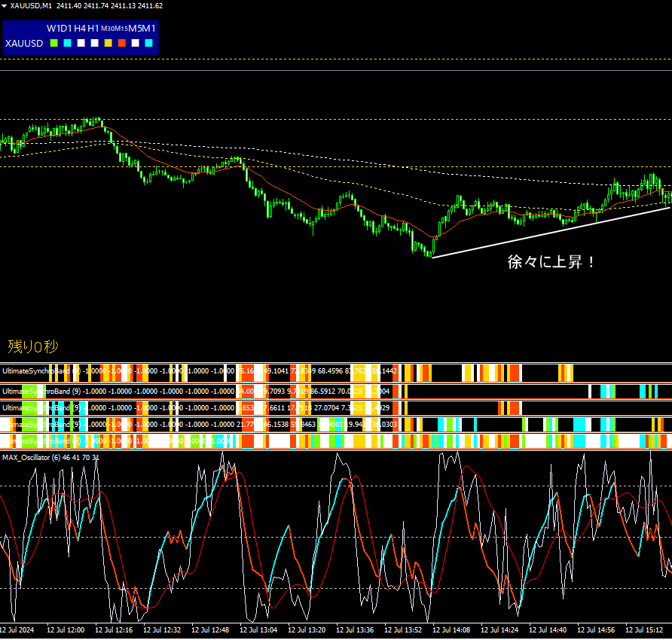The image size is (672, 640).
Task: Select the white H4 timeframe square
Action: 81,43
